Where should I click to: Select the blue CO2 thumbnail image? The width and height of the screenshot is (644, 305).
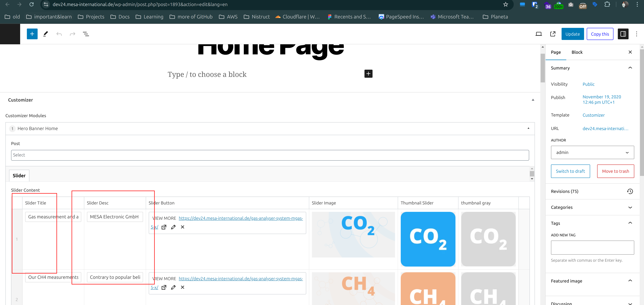click(428, 239)
